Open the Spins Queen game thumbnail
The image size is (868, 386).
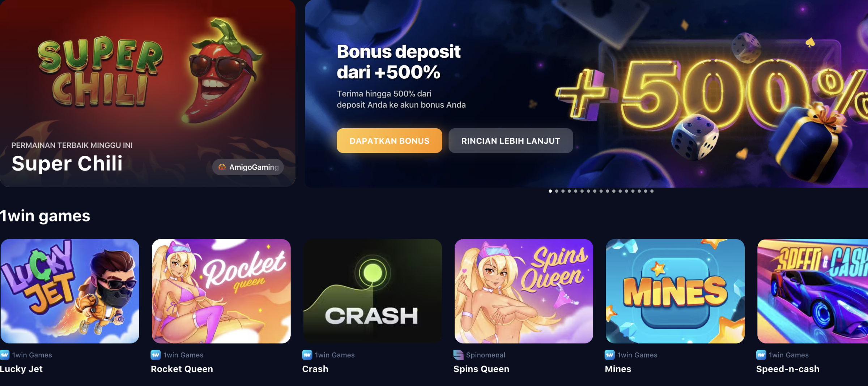(x=524, y=291)
